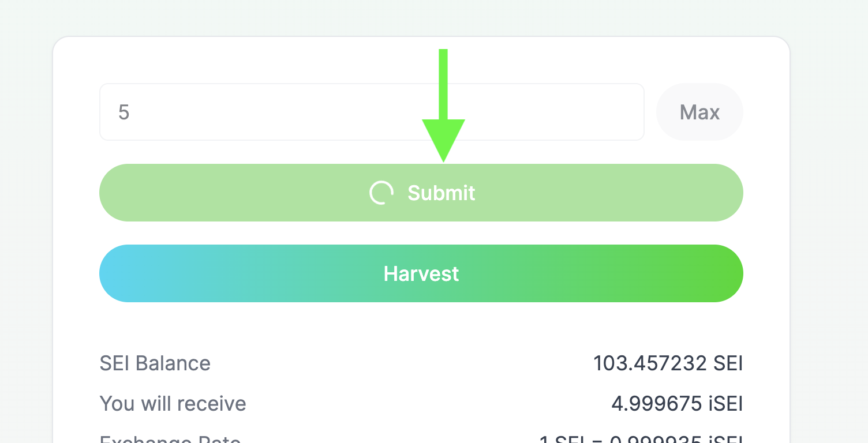This screenshot has width=868, height=443.
Task: Click the Harvest text label
Action: pos(421,273)
